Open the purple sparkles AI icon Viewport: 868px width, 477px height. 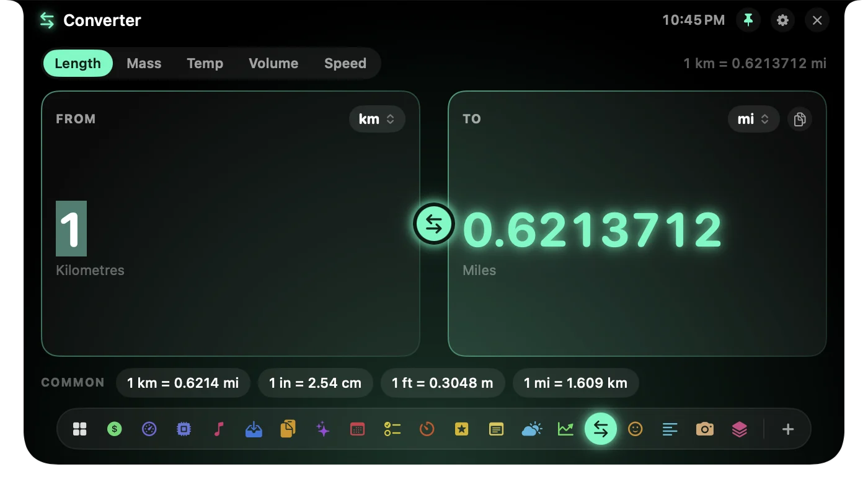322,429
